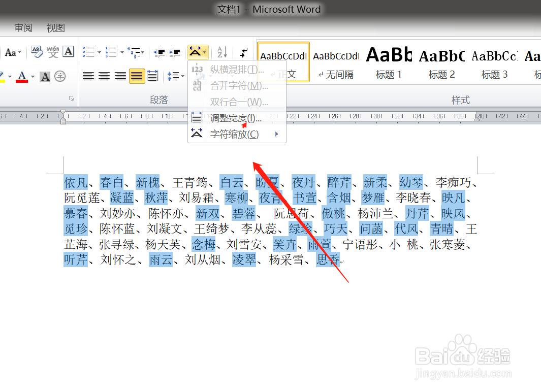The width and height of the screenshot is (541, 392).
Task: Click the highlighted name 依凡
Action: coord(76,182)
